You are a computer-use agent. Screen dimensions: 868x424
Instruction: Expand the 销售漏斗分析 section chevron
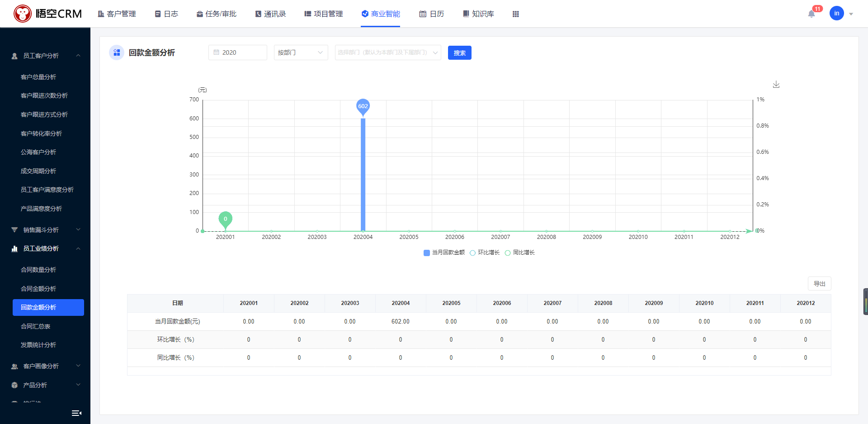tap(78, 229)
